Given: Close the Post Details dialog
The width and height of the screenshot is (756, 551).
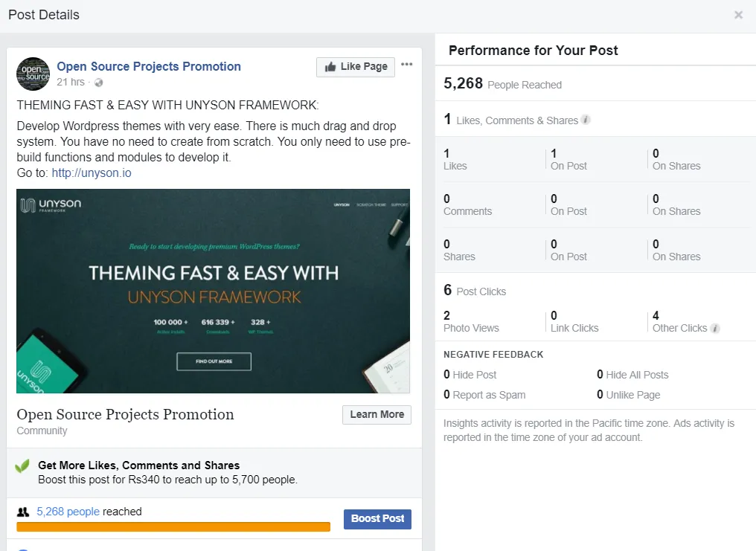Looking at the screenshot, I should pyautogui.click(x=738, y=15).
